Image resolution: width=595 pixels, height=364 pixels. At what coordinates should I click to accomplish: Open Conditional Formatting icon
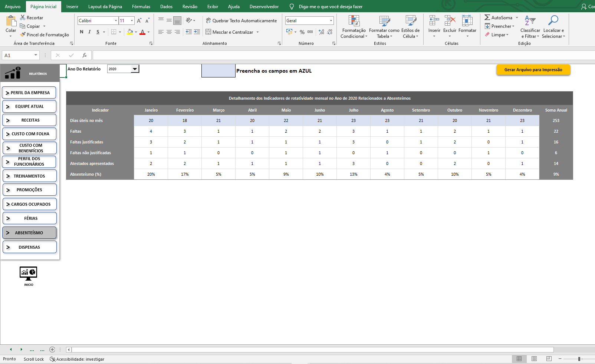click(x=354, y=21)
